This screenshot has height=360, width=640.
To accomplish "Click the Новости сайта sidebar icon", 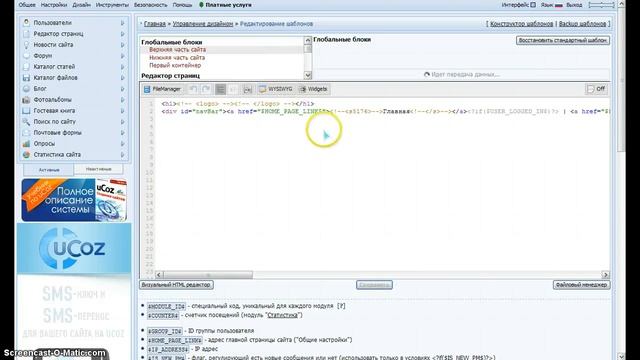I will pos(27,45).
